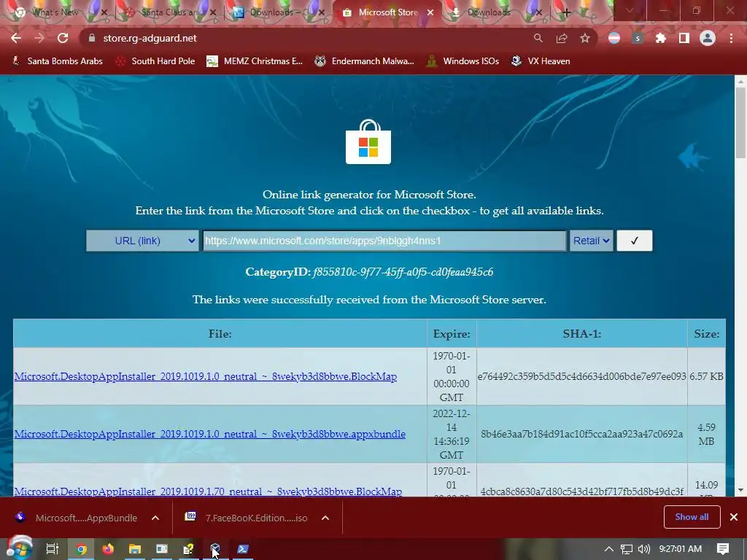Open the network status tray icon
Screen dimensions: 747x560
[627, 549]
